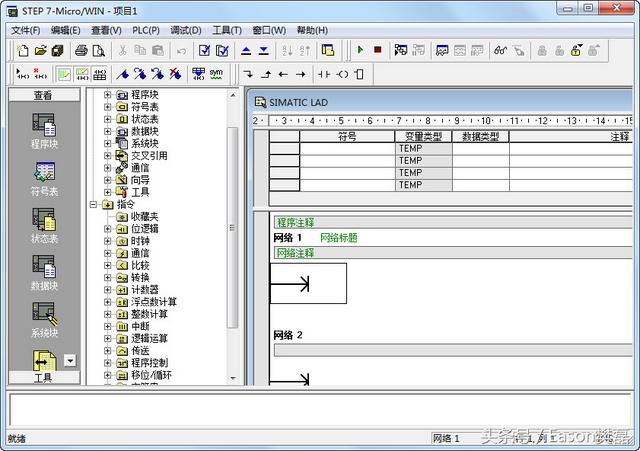
Task: Open Symbol Table from the view sidebar
Action: pyautogui.click(x=44, y=178)
